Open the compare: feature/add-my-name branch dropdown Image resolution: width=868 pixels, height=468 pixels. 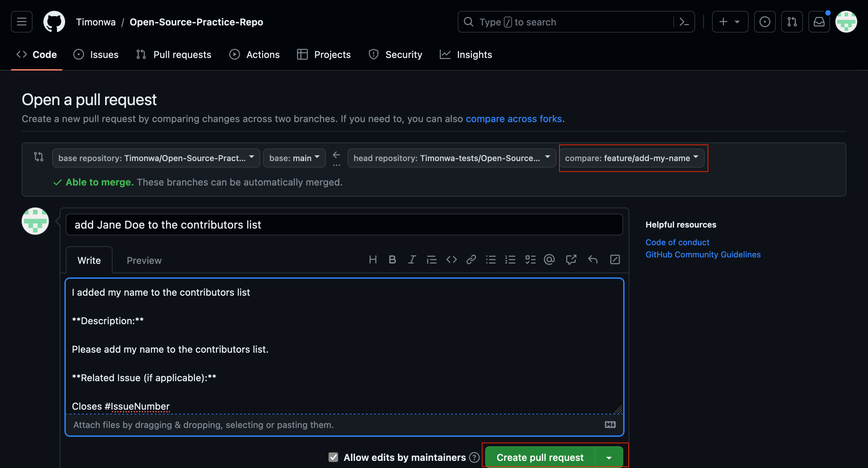(633, 158)
